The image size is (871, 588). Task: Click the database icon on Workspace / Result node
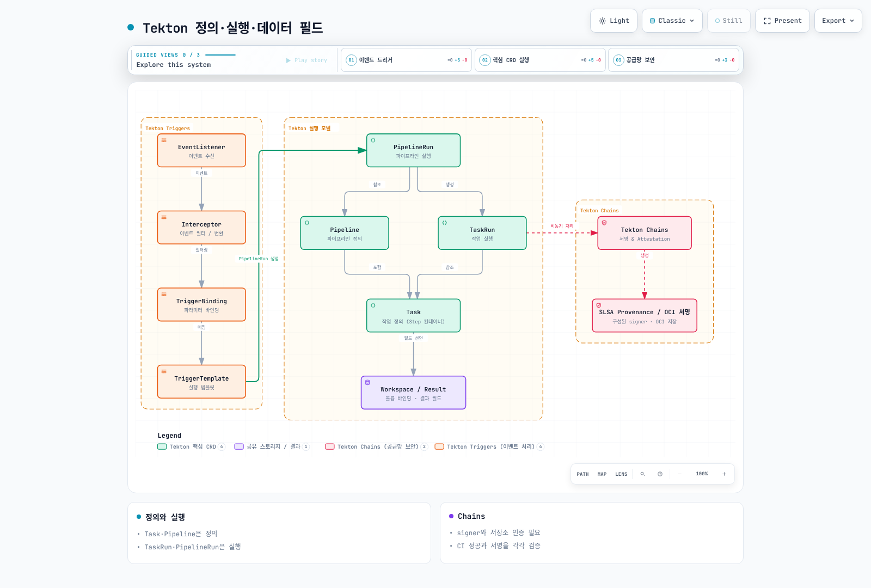click(x=367, y=382)
